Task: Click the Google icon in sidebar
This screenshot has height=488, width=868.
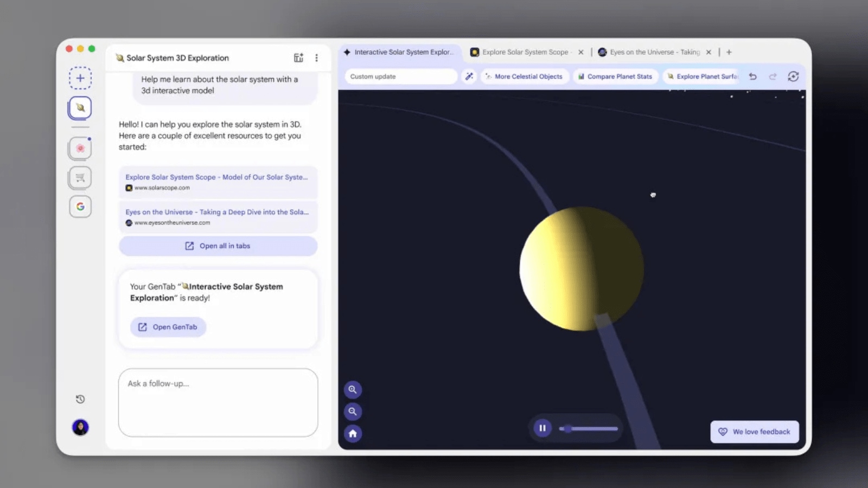Action: pyautogui.click(x=80, y=207)
